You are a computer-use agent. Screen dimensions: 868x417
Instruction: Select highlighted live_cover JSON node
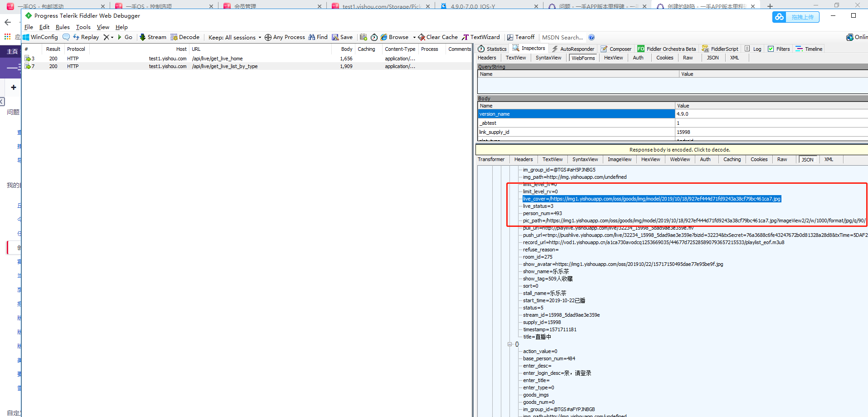[652, 199]
